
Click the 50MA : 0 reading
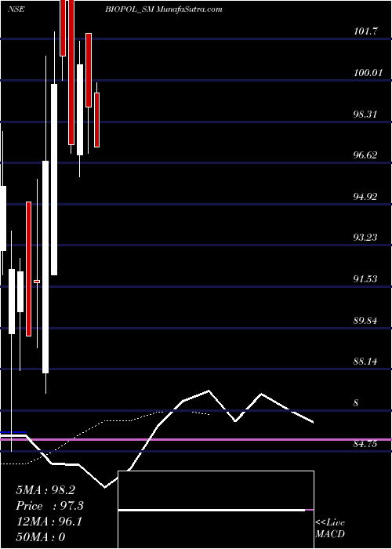tap(41, 536)
